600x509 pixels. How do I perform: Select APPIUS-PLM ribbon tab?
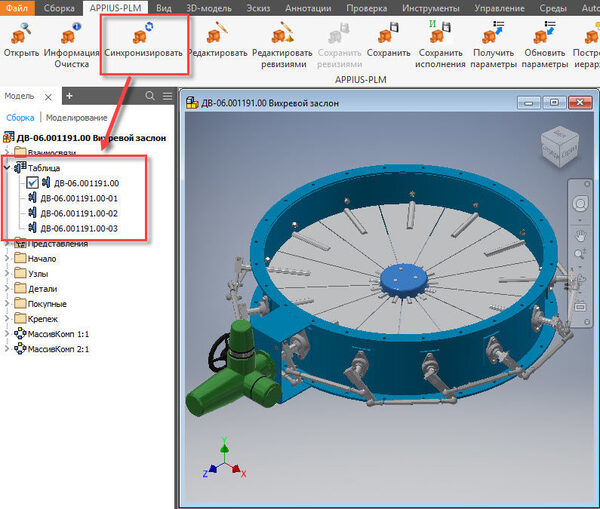coord(116,8)
